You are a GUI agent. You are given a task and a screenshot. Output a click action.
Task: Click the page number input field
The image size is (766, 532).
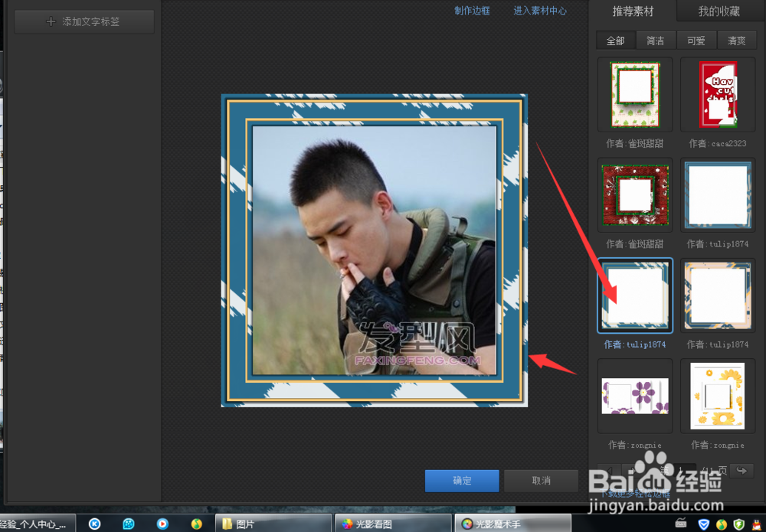pos(683,471)
